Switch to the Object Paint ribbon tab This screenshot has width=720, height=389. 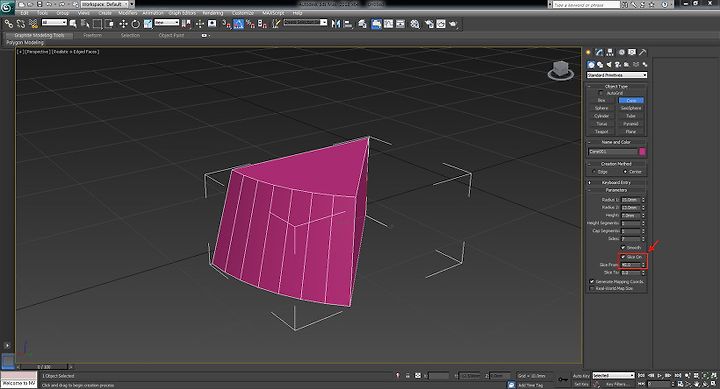[x=171, y=35]
